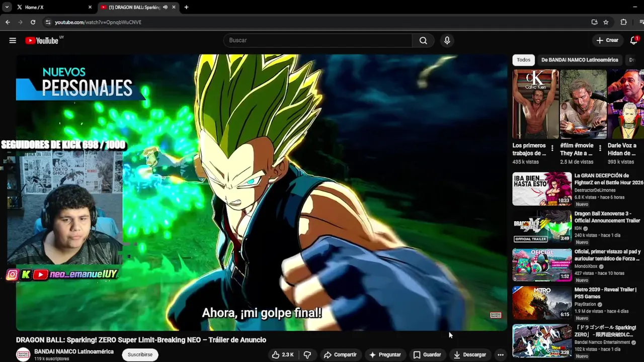Click install app icon in address bar
The height and width of the screenshot is (362, 644).
click(x=594, y=22)
